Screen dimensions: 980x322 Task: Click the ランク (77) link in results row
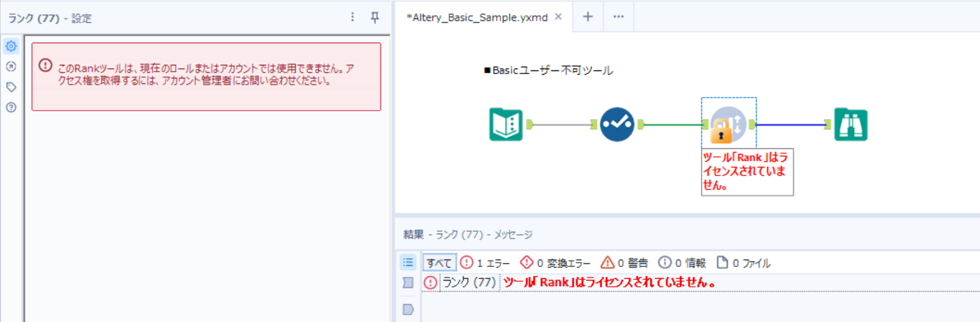pyautogui.click(x=469, y=282)
